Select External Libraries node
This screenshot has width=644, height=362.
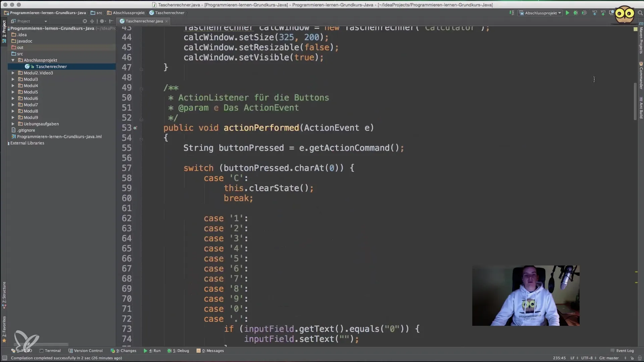click(x=62, y=143)
